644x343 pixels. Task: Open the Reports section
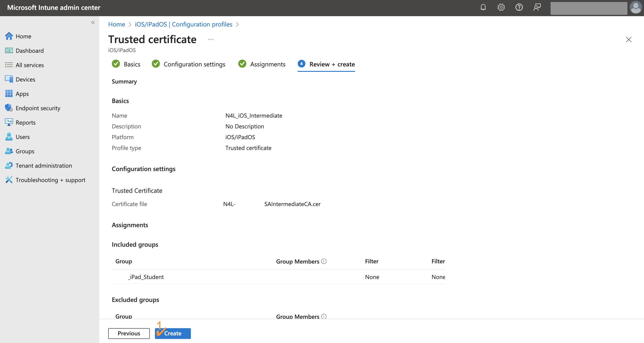26,122
